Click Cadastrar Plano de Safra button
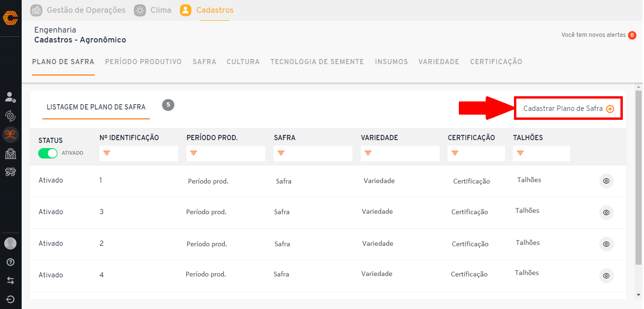 pyautogui.click(x=569, y=109)
